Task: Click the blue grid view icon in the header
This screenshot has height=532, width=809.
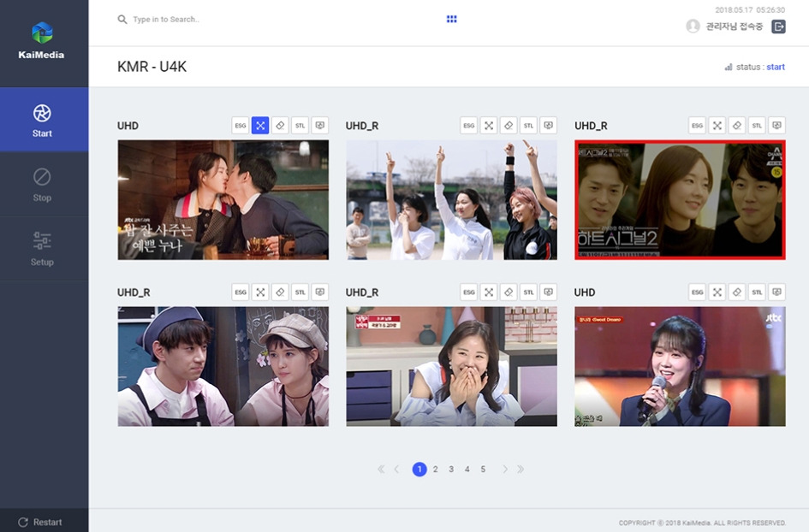Action: coord(451,19)
